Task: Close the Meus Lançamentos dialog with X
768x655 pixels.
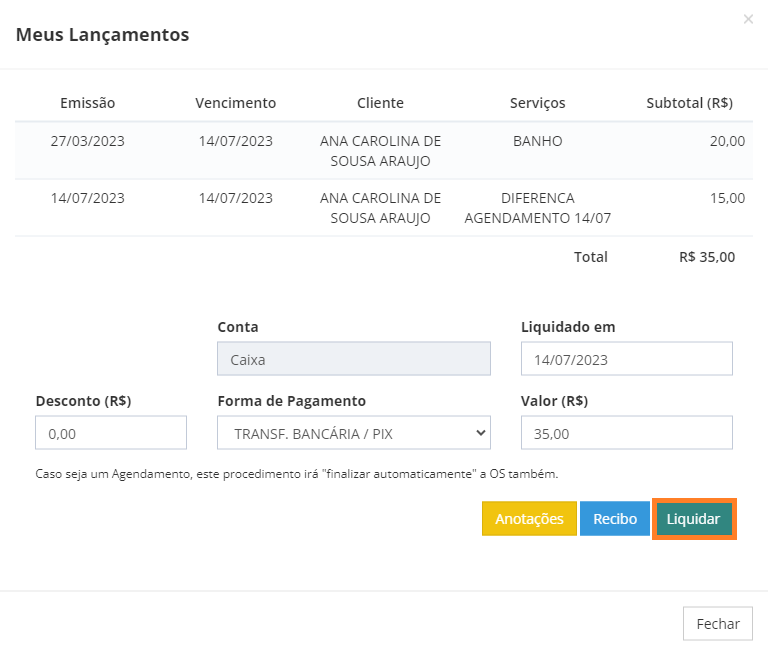Action: pos(748,19)
